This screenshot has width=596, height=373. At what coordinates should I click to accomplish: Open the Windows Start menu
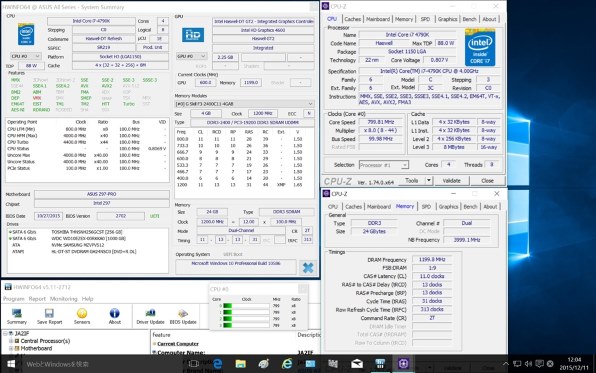(11, 364)
